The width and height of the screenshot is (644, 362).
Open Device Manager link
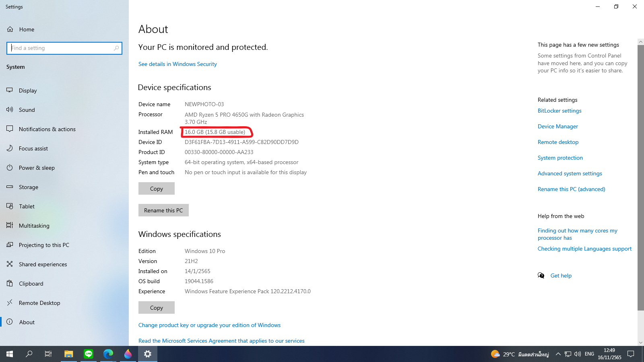point(558,126)
